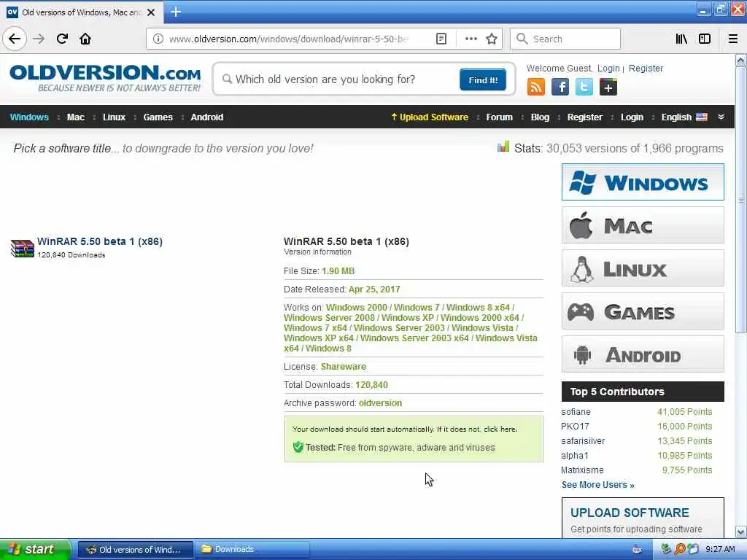Open the Windows category sidebar button
Image resolution: width=747 pixels, height=560 pixels.
(x=643, y=182)
